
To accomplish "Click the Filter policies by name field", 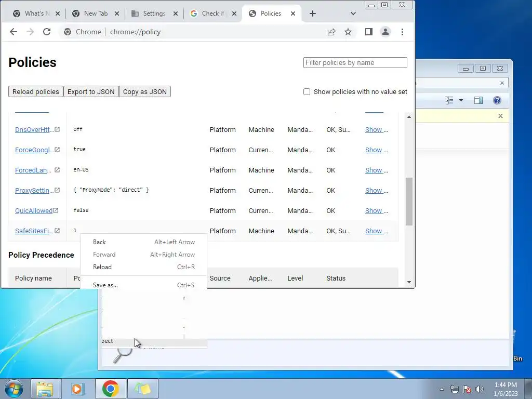I will [x=355, y=62].
